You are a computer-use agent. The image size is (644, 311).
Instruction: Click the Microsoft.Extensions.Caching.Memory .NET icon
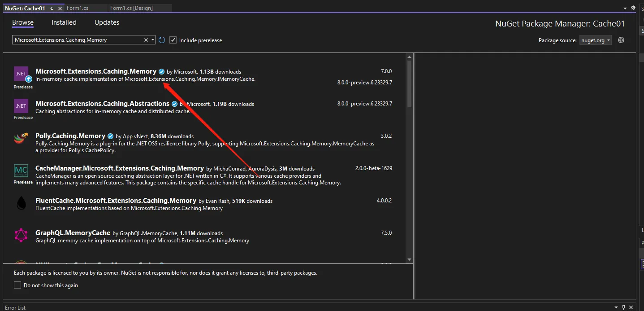pos(21,74)
